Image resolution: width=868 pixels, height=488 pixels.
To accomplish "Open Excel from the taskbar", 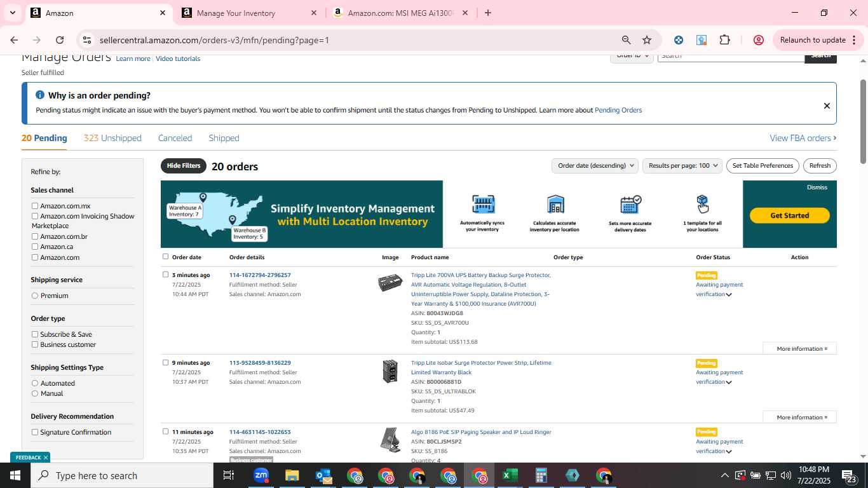I will (x=510, y=475).
